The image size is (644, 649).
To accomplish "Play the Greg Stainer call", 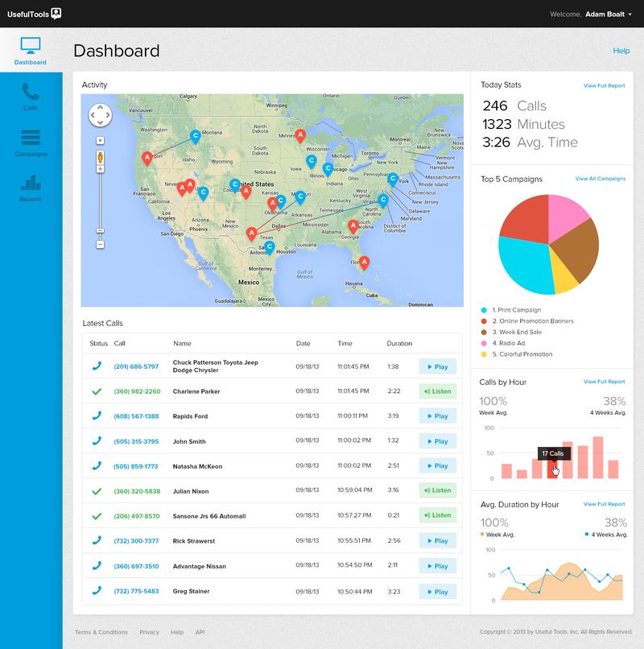I will coord(437,592).
